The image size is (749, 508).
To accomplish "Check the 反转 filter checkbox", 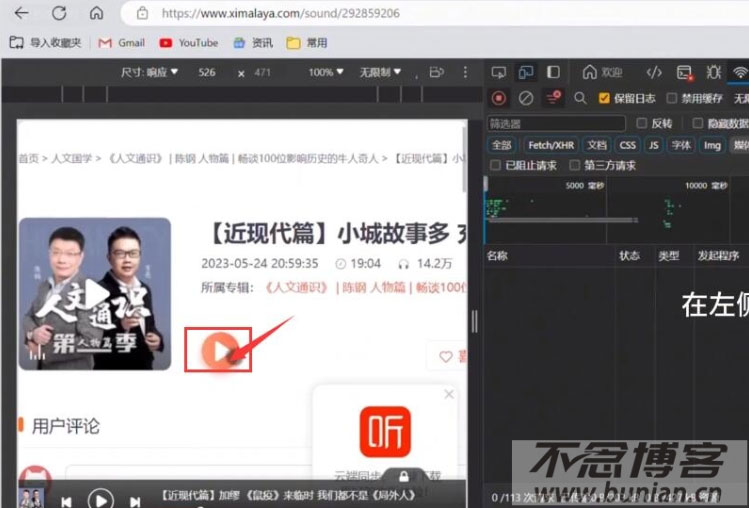I will tap(642, 123).
